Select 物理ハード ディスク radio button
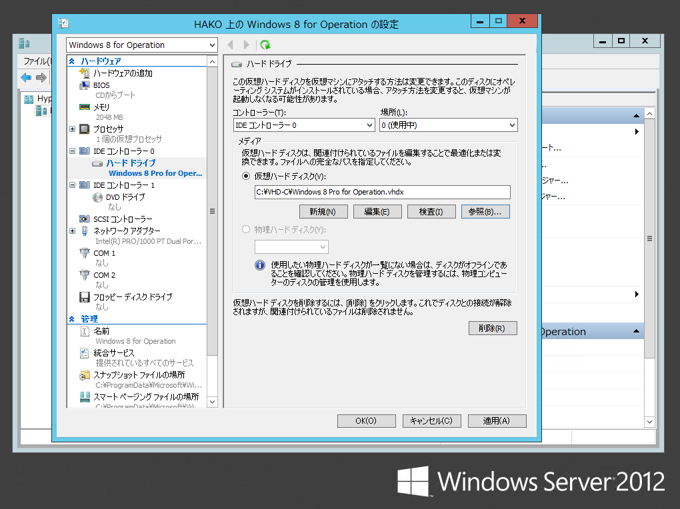 (246, 229)
